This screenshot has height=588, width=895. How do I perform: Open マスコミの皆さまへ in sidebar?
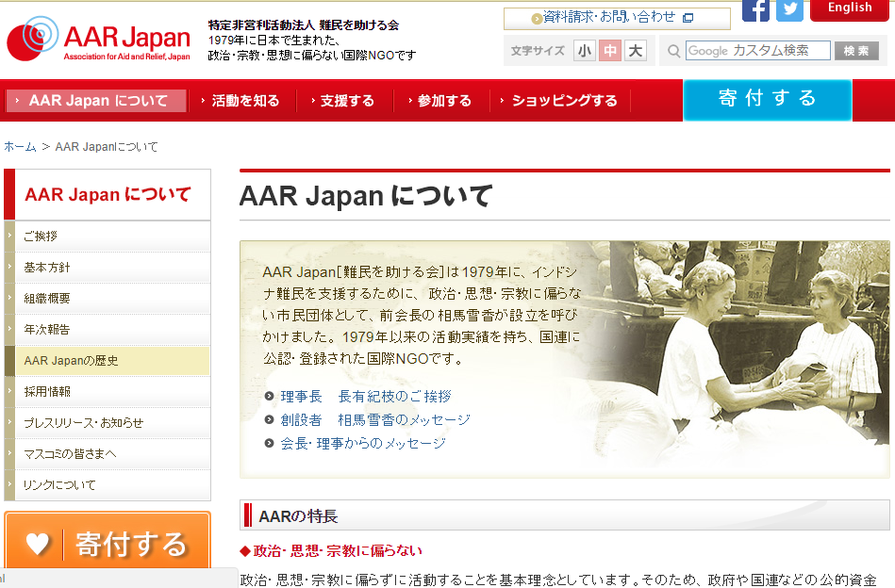(x=108, y=454)
